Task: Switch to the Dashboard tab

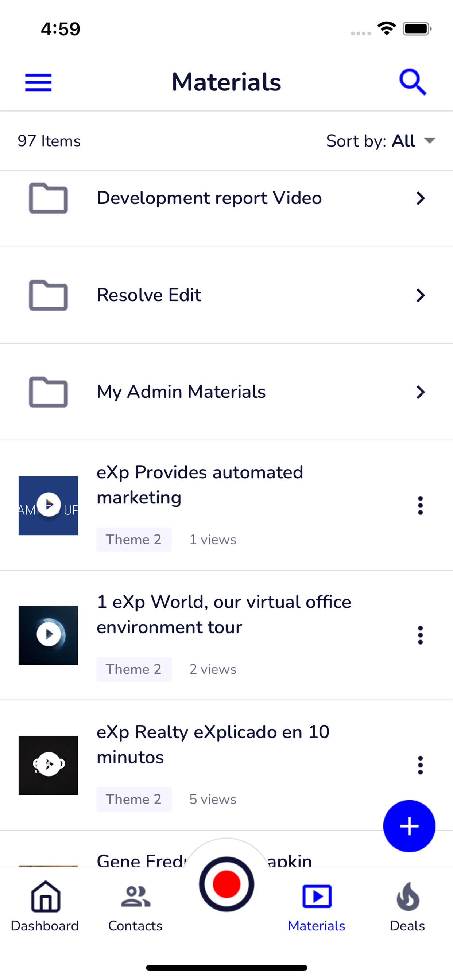Action: click(x=45, y=906)
